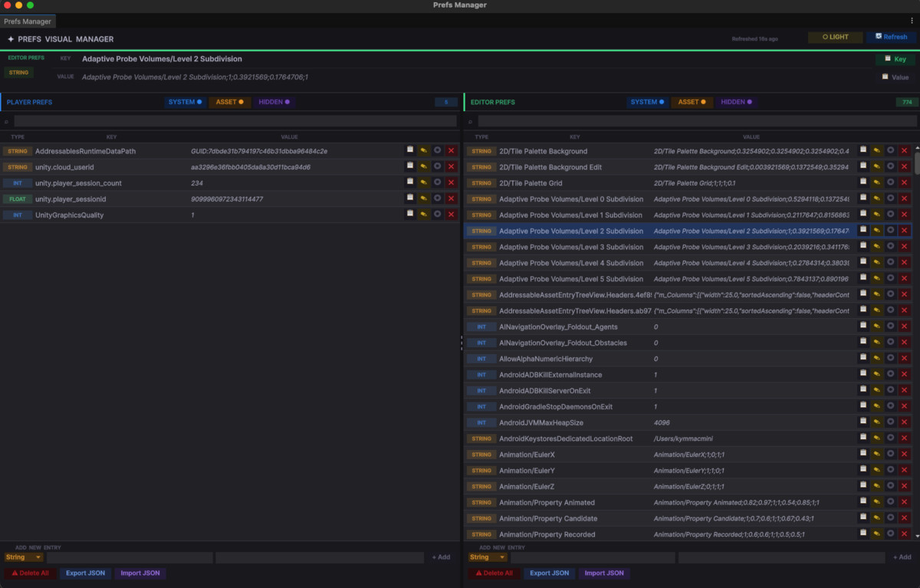
Task: Click the circle icon on the AndroidKeystoresDedicatedLocationRoot row
Action: click(x=891, y=439)
